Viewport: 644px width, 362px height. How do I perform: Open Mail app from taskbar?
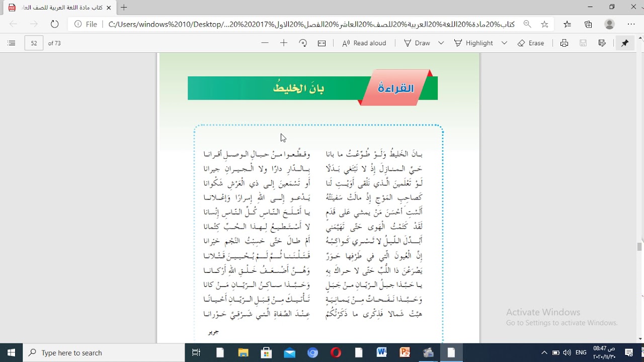[x=289, y=353]
